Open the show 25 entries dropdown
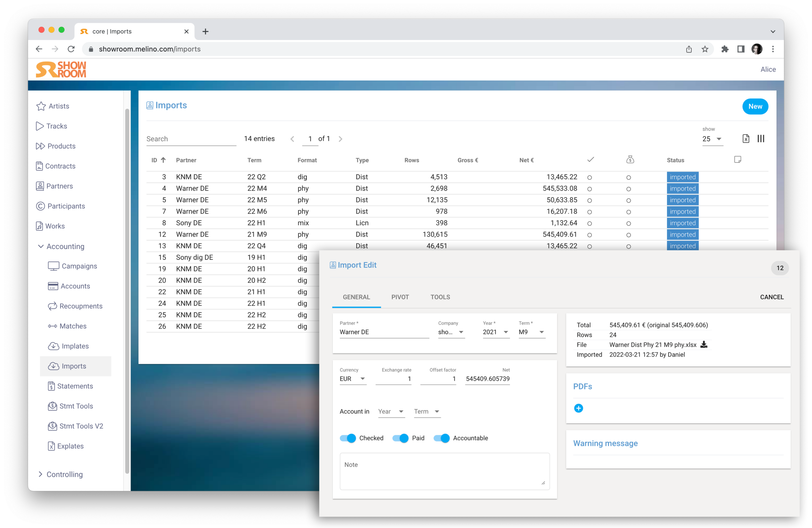The image size is (812, 528). [712, 139]
